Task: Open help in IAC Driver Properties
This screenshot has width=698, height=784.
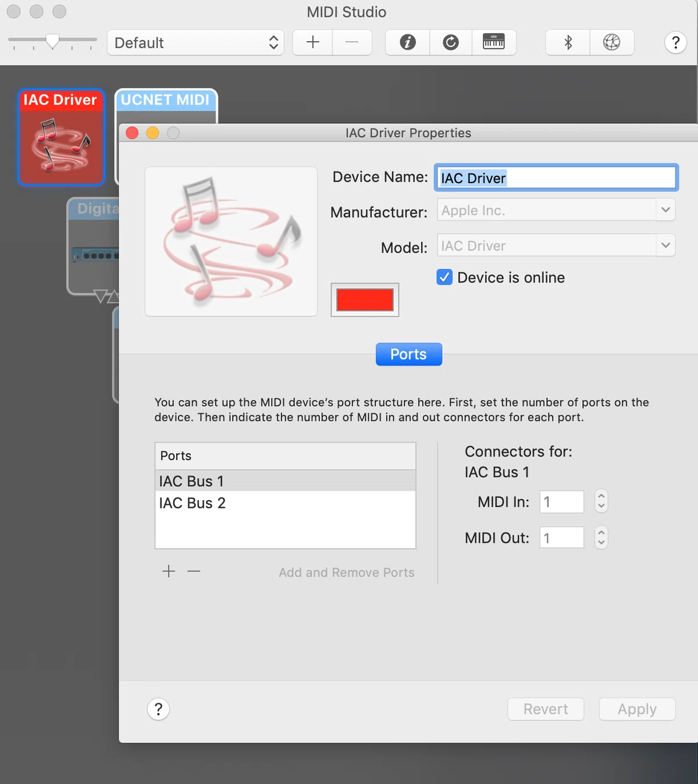Action: [158, 709]
